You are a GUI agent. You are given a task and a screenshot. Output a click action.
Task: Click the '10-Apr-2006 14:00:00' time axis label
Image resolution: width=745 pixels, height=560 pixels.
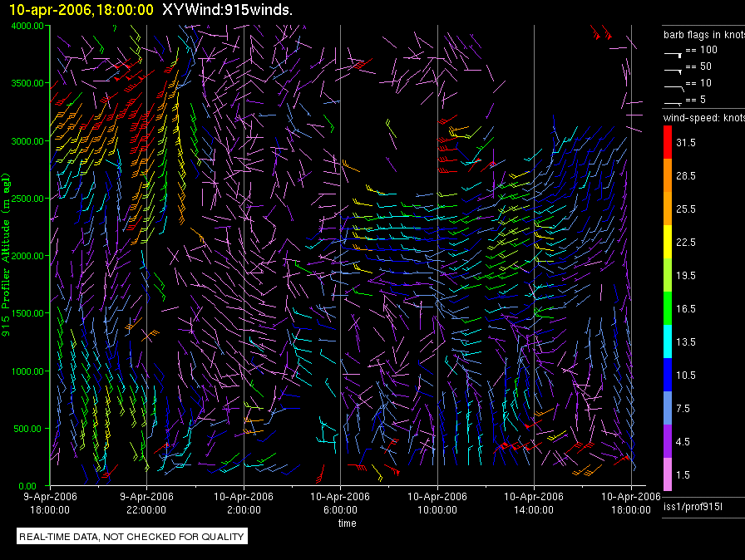pos(534,503)
